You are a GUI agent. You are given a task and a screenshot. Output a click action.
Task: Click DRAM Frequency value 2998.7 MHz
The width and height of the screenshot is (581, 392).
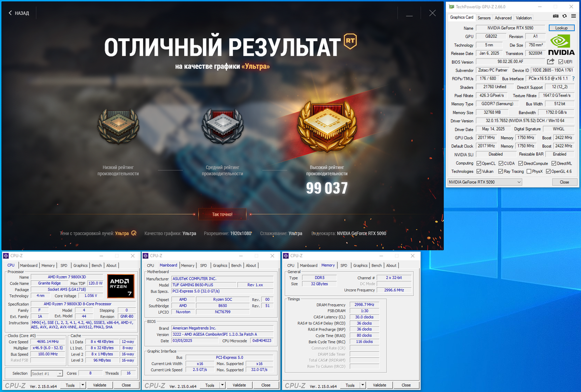(x=364, y=305)
